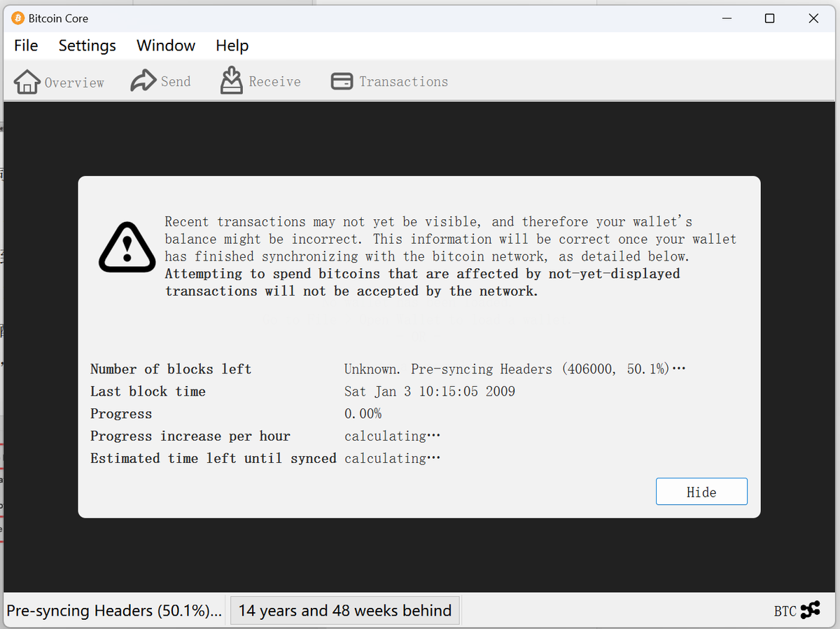Click the 'Transactions' toolbar label text
Screen dimensions: 840x629
tap(404, 82)
